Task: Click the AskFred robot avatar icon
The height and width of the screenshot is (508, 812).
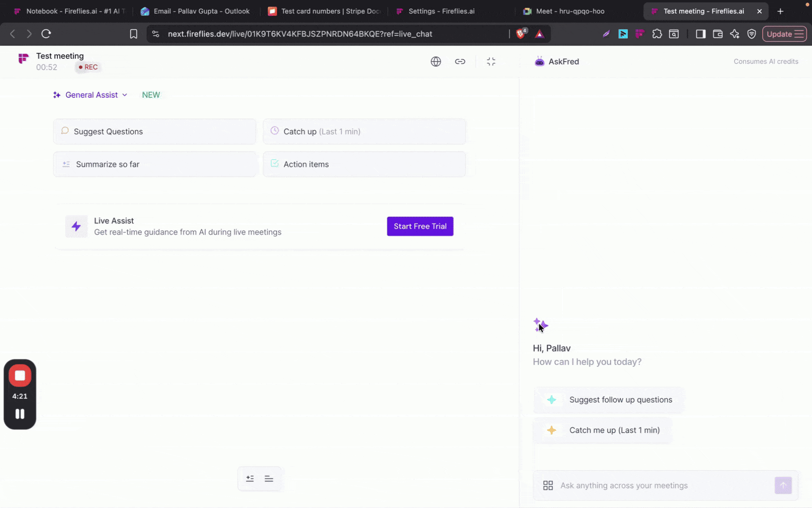Action: pos(539,61)
